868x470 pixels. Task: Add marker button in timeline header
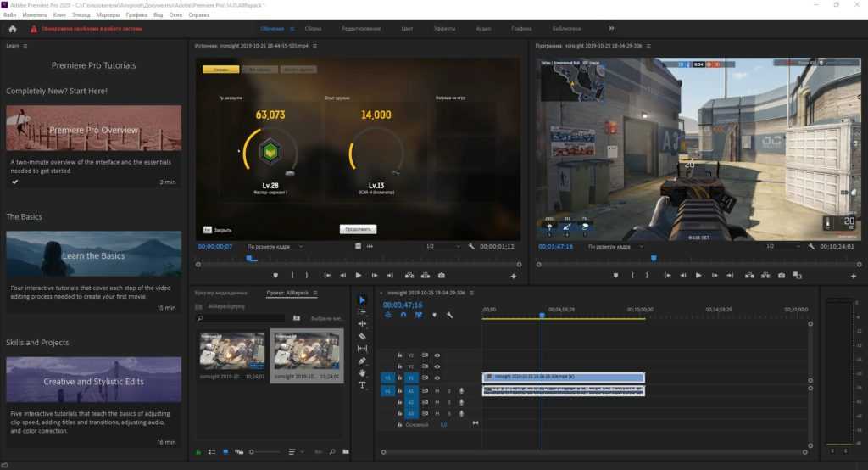pos(434,315)
